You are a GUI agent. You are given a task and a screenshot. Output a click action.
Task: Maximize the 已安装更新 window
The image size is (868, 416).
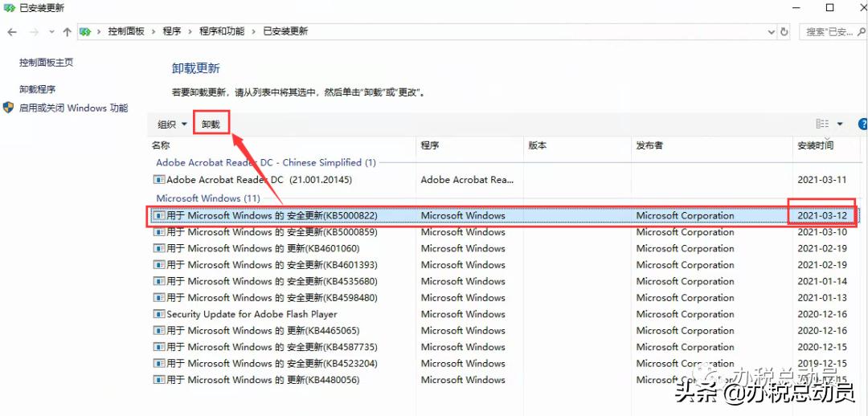coord(829,8)
